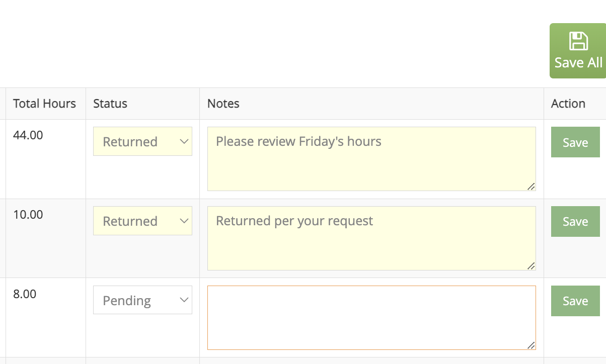Open Status dropdown for the 44.00 hours row

pos(142,141)
